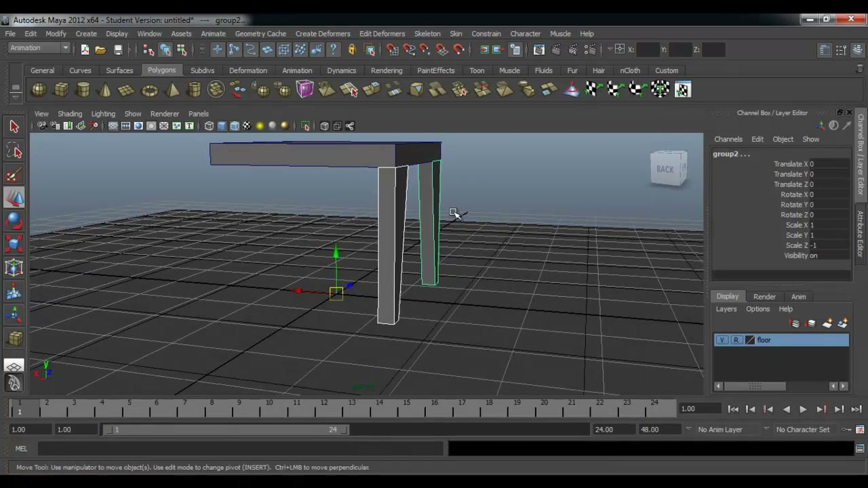Create a polygon Cylinder from the shelf
The image size is (868, 488).
(83, 89)
